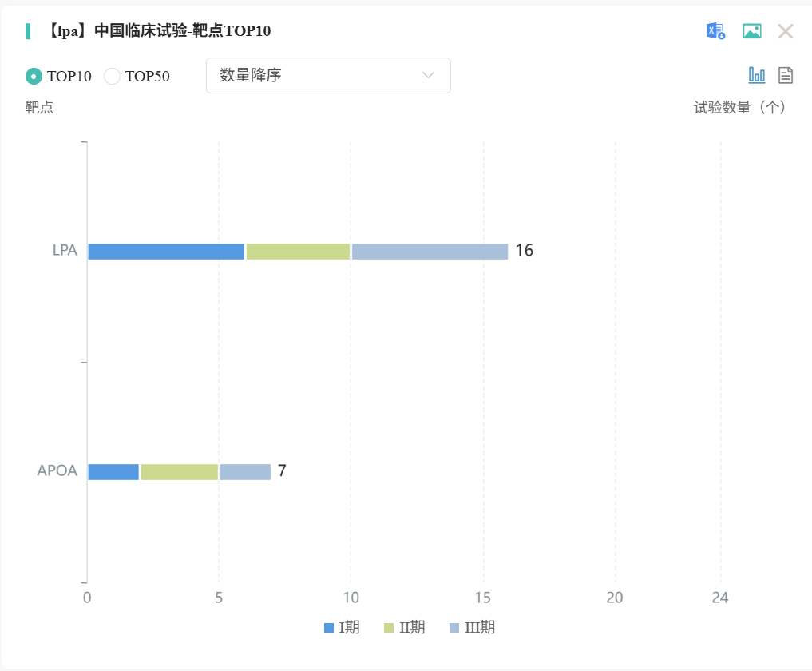Select the TOP50 radio option
The height and width of the screenshot is (671, 812).
tap(113, 77)
